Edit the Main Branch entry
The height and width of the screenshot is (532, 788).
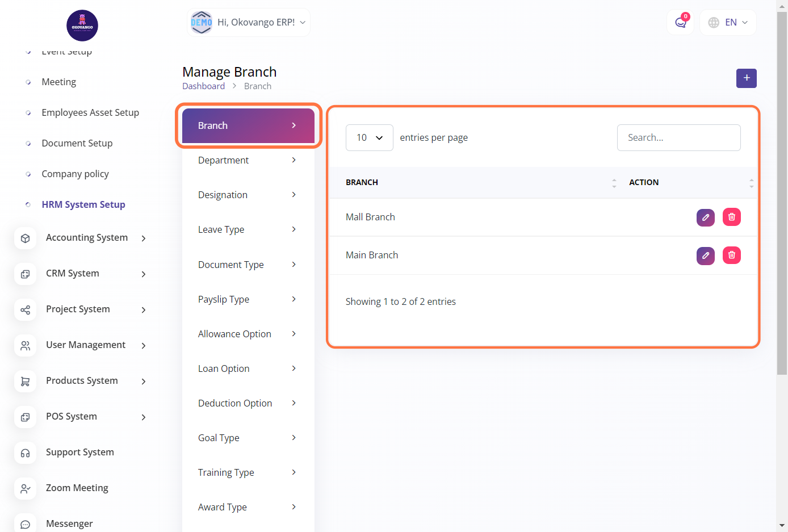(705, 255)
